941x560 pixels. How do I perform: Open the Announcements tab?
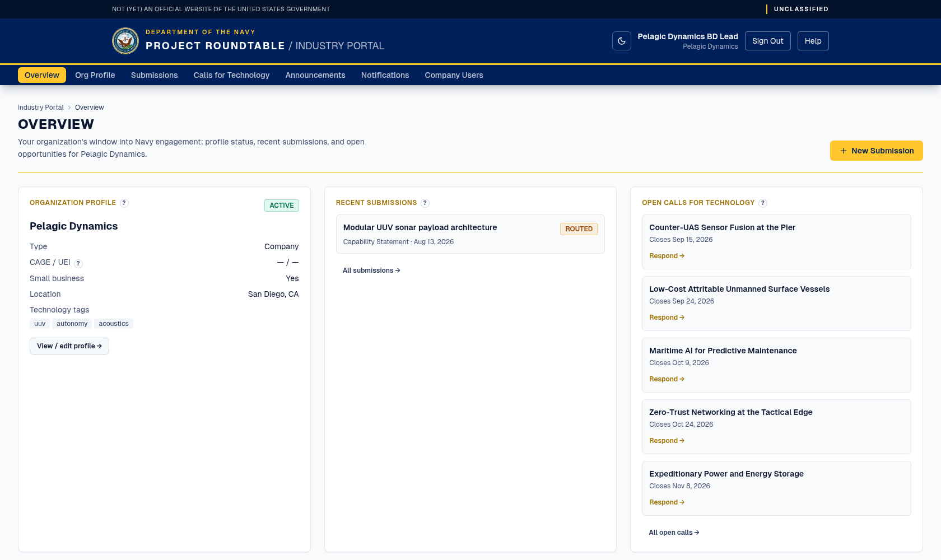point(315,75)
